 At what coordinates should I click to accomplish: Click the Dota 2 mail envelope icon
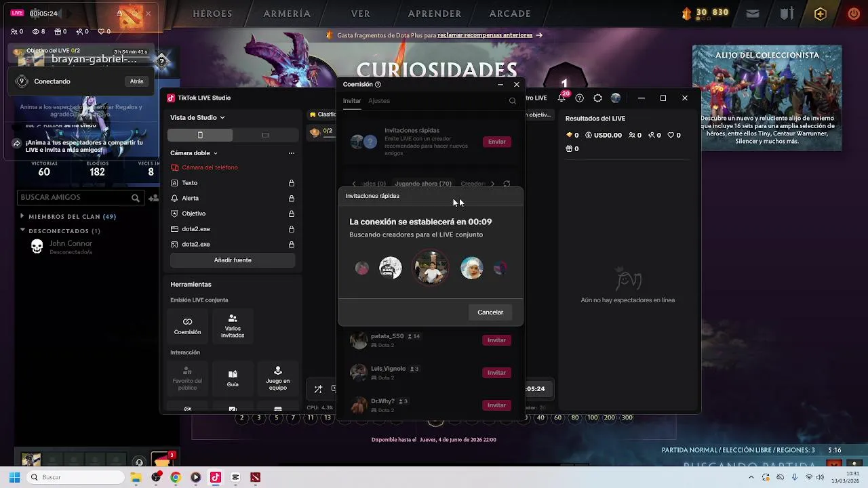[753, 14]
